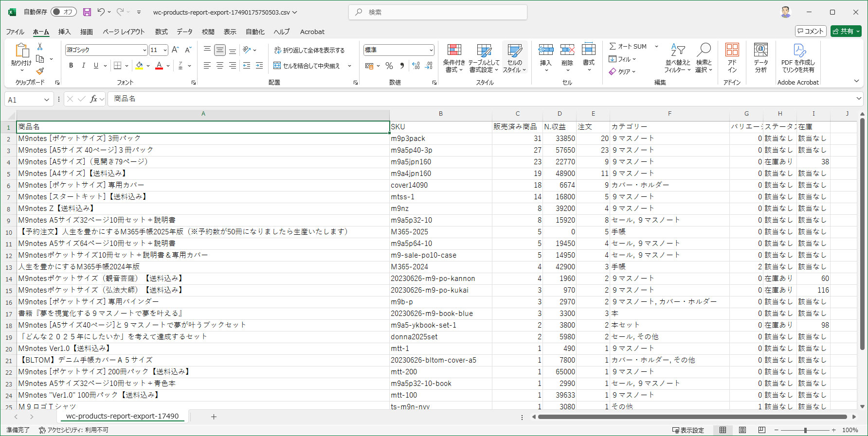Open Conditional Formatting (条件付き書式)

click(x=454, y=58)
